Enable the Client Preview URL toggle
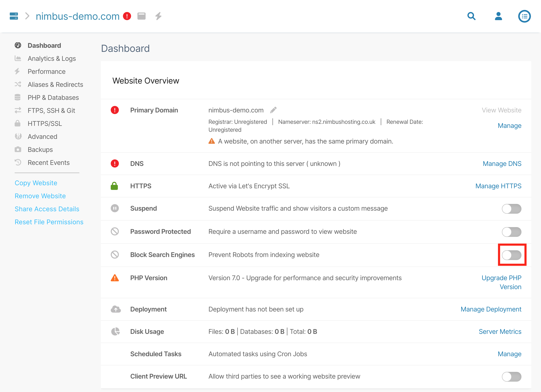Screen dimensions: 541x392 pyautogui.click(x=511, y=377)
